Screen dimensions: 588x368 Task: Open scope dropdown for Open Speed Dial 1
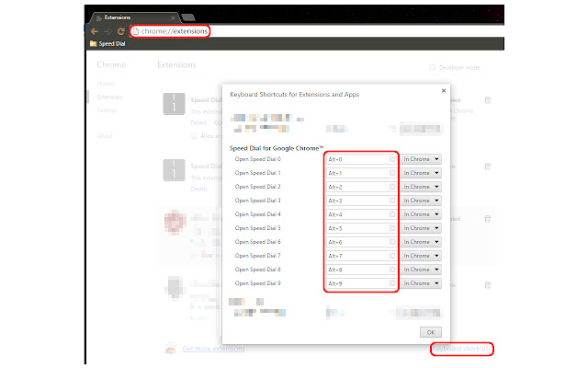421,173
